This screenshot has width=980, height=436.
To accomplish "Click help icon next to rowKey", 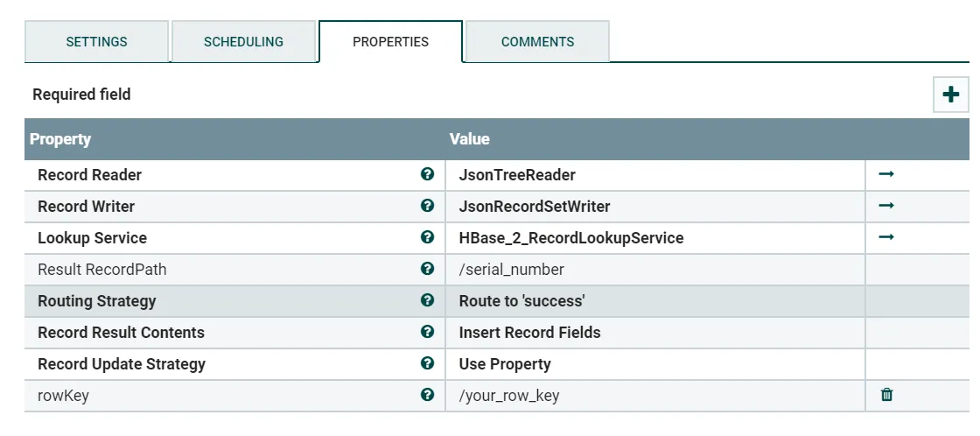I will [427, 395].
